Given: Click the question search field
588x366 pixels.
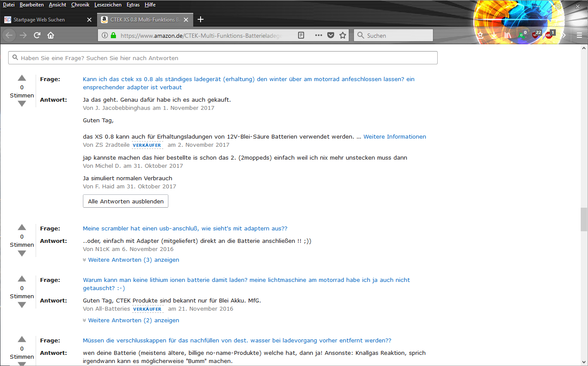Looking at the screenshot, I should pos(223,58).
